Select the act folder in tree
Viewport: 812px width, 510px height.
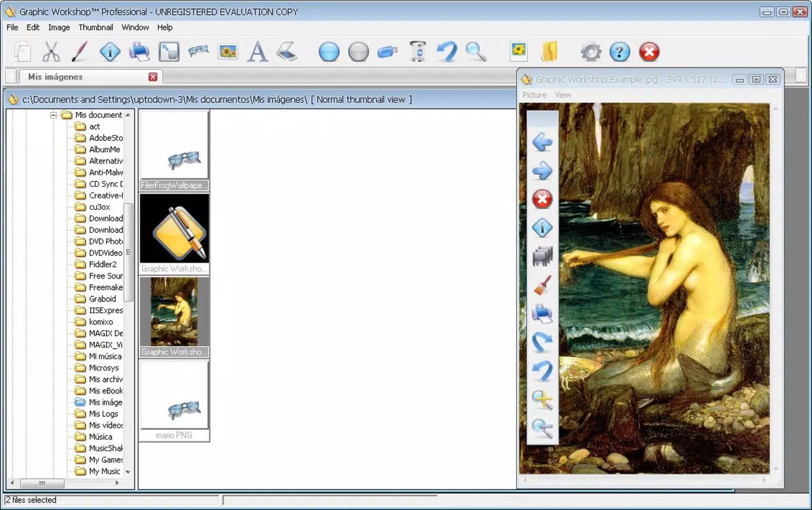click(x=87, y=126)
